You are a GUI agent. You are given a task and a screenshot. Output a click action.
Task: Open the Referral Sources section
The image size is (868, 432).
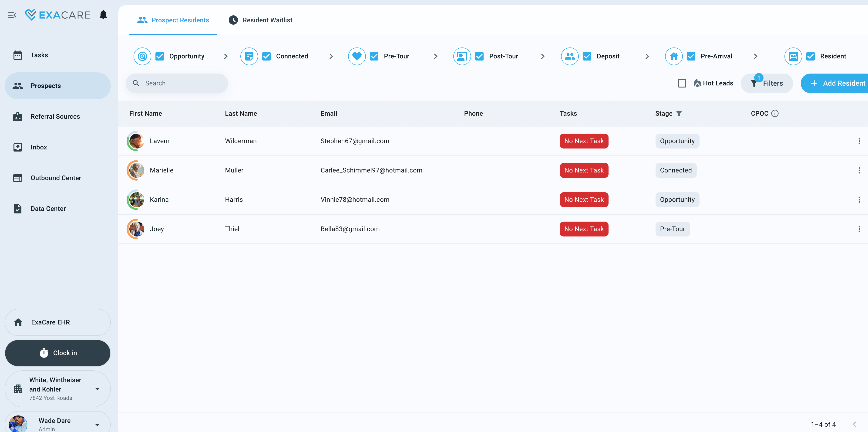click(55, 116)
